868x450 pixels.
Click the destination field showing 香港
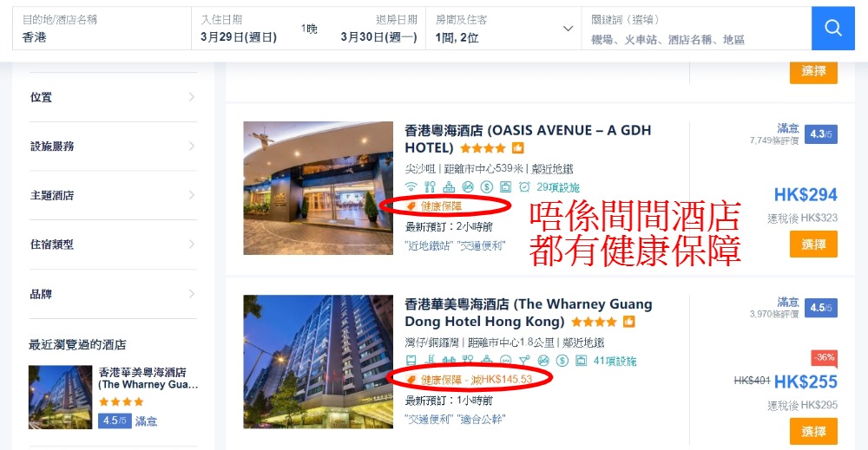point(102,29)
